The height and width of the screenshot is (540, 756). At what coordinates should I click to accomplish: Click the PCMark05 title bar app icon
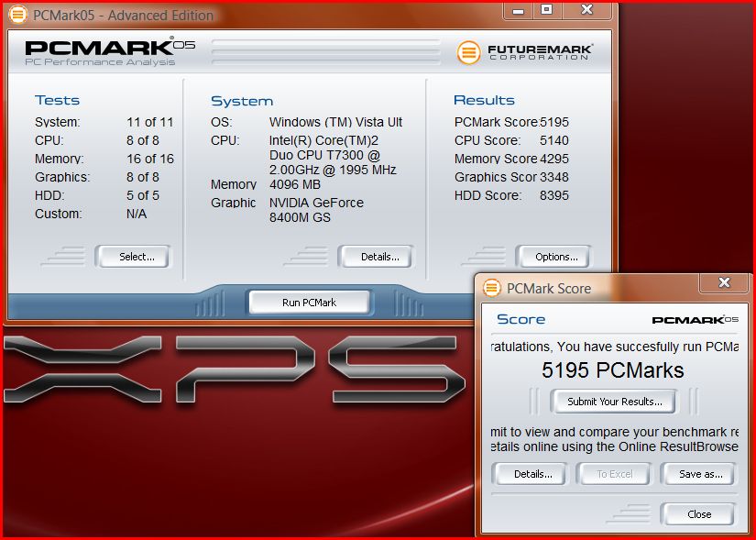pos(17,15)
